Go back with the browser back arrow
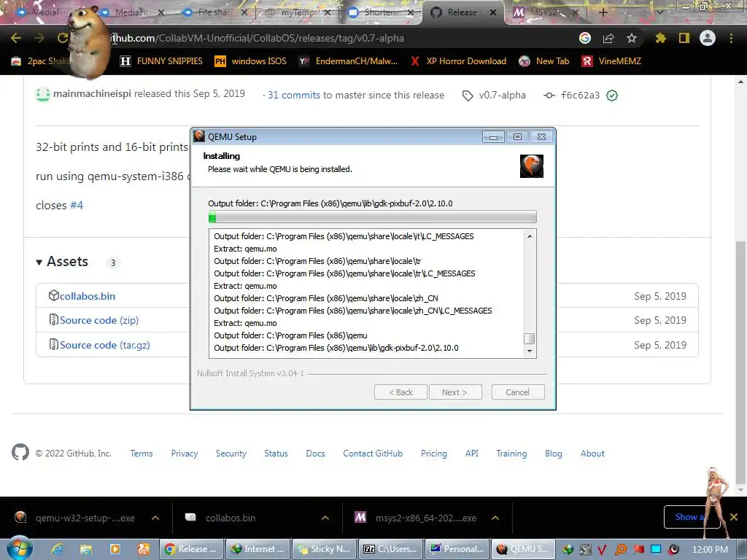747x560 pixels. tap(16, 38)
